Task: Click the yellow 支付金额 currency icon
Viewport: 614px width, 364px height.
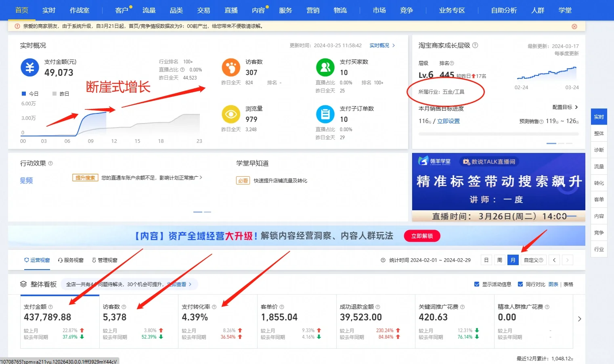Action: [x=29, y=67]
